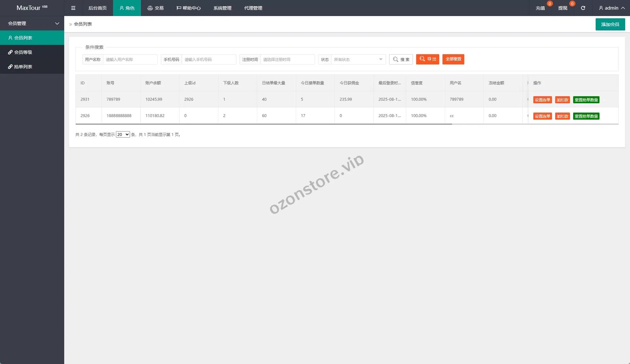Open 会员等级 in the sidebar
630x364 pixels.
[x=23, y=52]
